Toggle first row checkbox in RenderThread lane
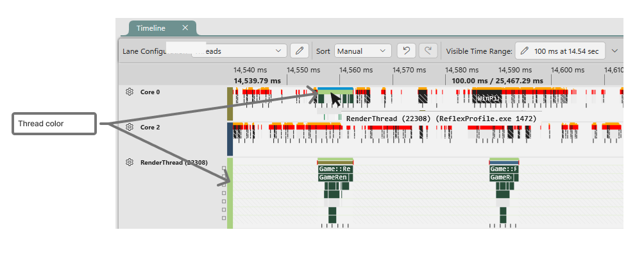 click(224, 169)
